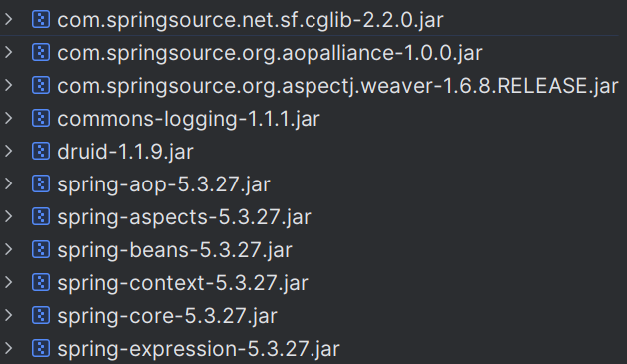Click the spring-expression jar archive icon

tap(41, 348)
